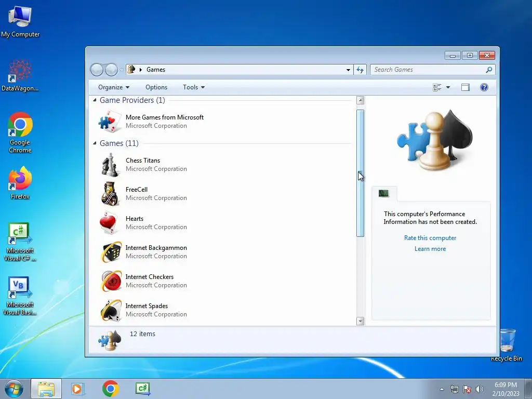Open Chrome from the taskbar
The width and height of the screenshot is (532, 399).
pos(110,389)
